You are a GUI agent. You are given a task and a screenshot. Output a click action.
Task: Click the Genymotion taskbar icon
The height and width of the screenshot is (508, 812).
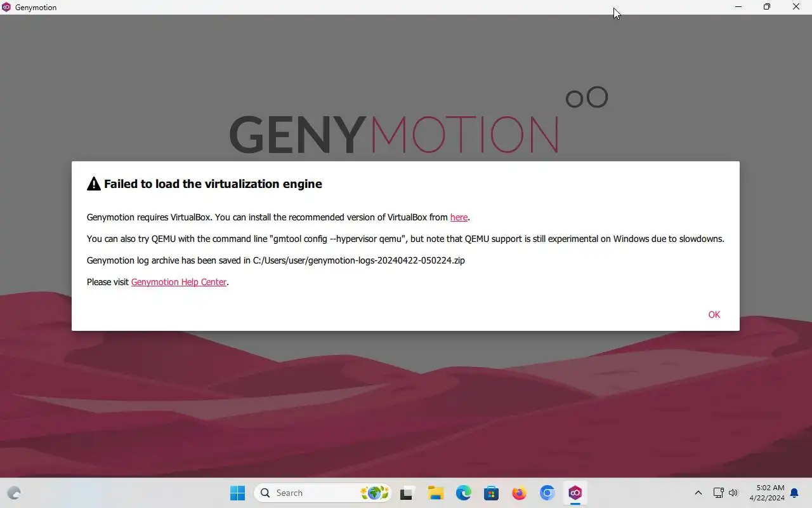575,493
